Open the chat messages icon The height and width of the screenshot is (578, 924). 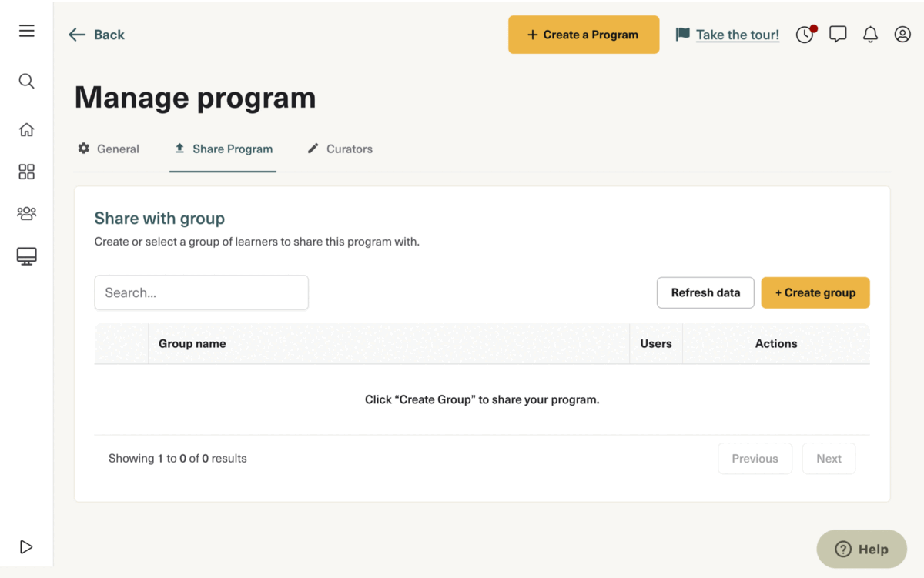[838, 34]
